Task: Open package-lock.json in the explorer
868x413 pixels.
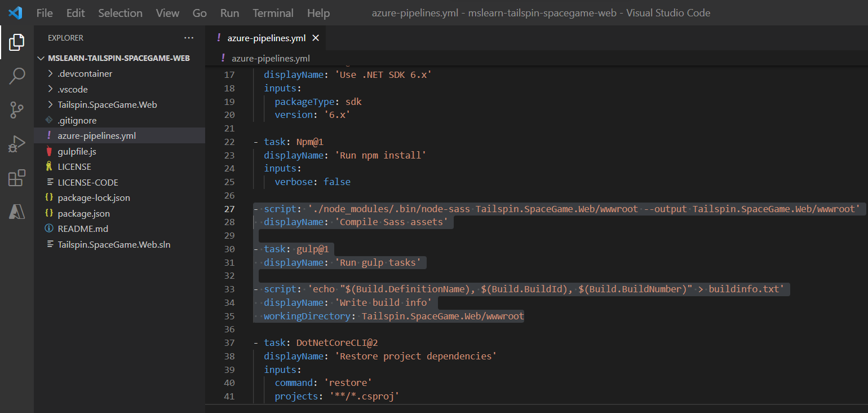Action: [119, 198]
